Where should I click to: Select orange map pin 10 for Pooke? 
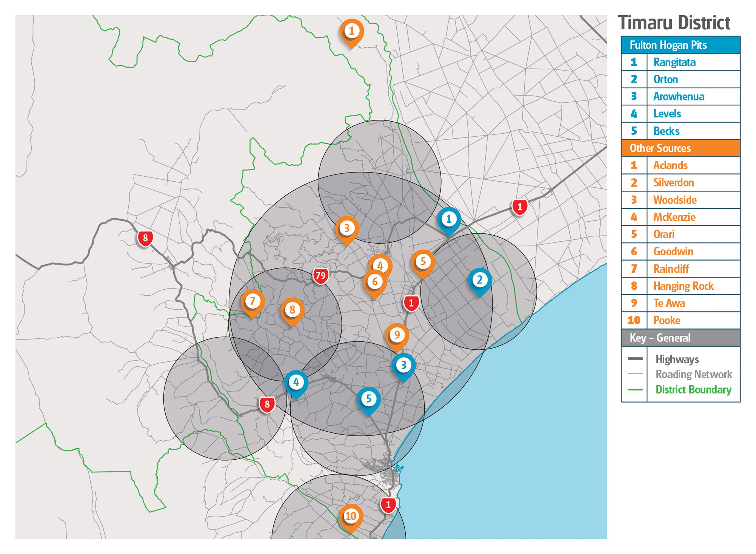351,519
